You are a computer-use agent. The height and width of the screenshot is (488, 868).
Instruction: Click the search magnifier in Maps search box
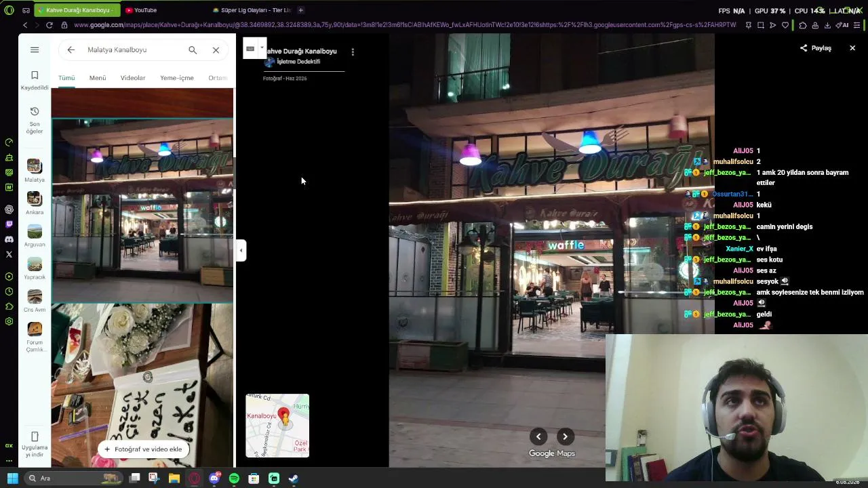(193, 49)
